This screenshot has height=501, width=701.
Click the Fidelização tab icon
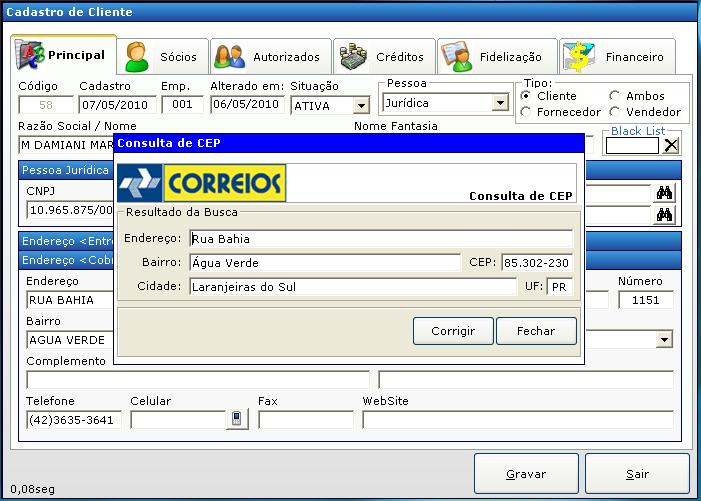[x=456, y=57]
